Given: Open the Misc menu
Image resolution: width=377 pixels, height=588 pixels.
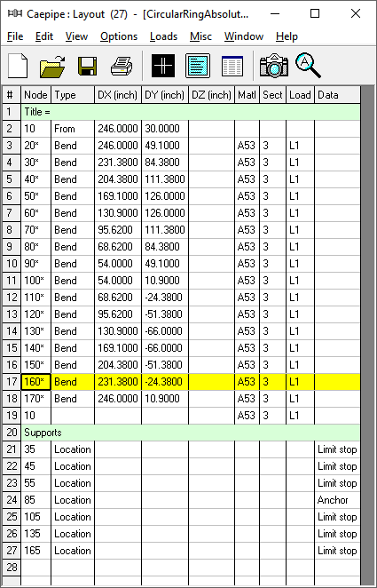Looking at the screenshot, I should coord(200,36).
